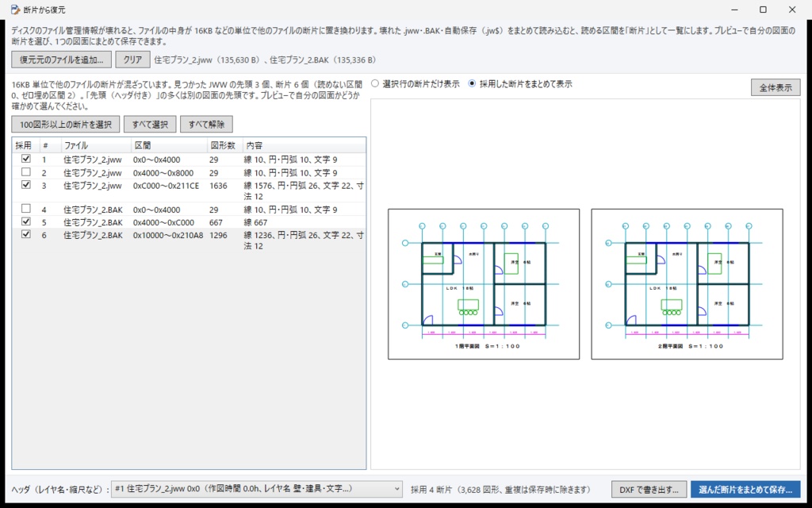
Task: Click content cell 線 667
Action: click(256, 222)
